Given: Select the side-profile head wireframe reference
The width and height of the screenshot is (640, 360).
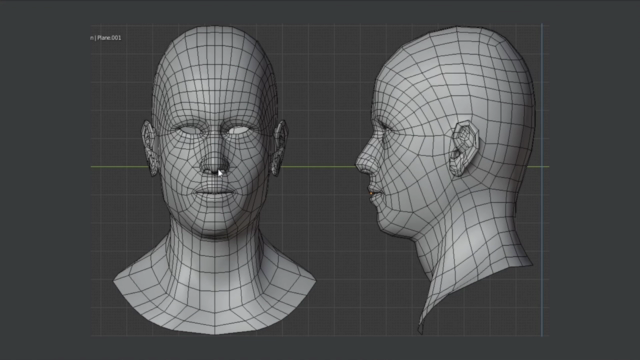Looking at the screenshot, I should (x=445, y=180).
